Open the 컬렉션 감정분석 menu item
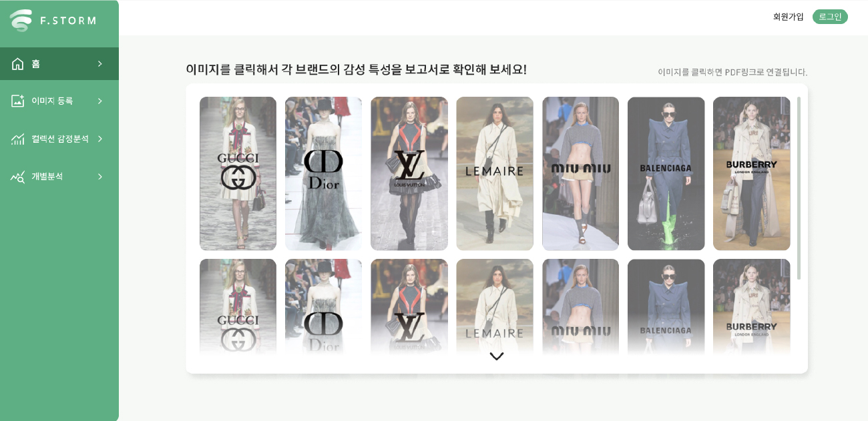Viewport: 868px width, 421px height. pyautogui.click(x=59, y=139)
